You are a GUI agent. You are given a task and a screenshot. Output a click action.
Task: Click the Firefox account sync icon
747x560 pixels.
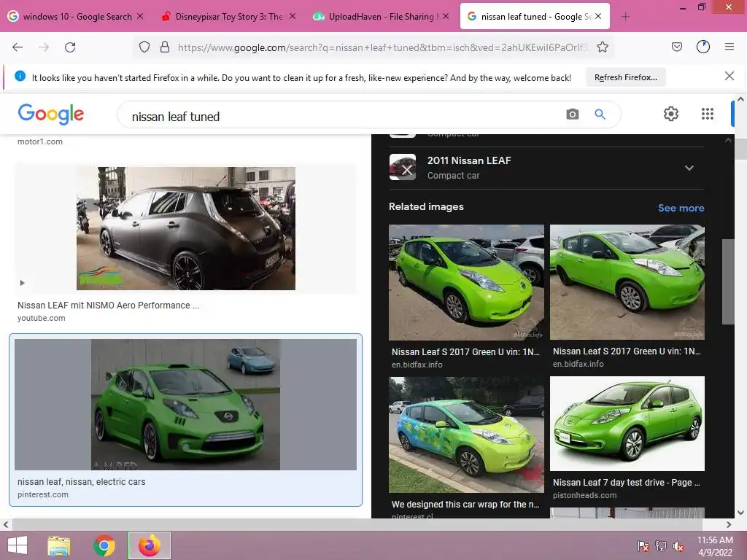point(703,47)
